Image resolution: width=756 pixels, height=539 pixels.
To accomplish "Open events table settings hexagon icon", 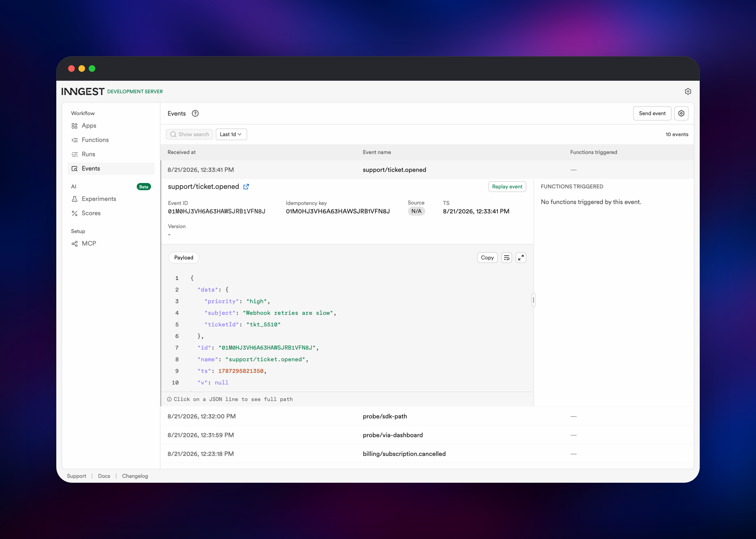I will point(681,114).
